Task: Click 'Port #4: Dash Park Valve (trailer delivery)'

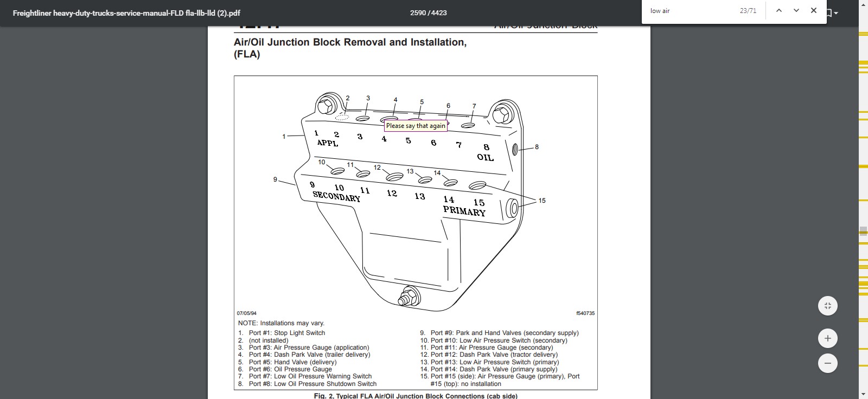Action: (309, 355)
